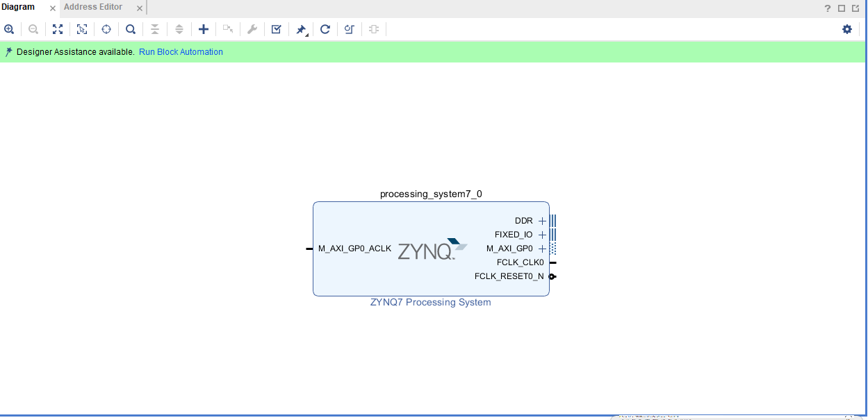Click the Make External connection icon

click(x=228, y=29)
